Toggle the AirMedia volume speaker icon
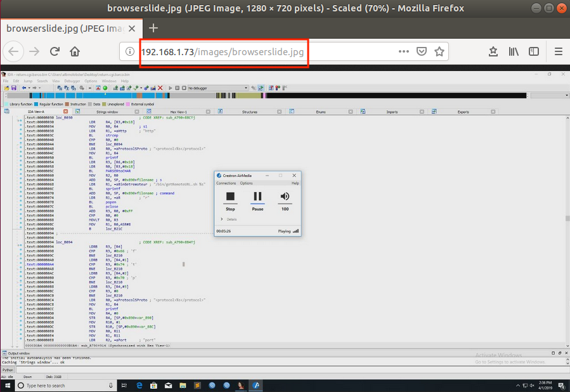 (x=285, y=197)
